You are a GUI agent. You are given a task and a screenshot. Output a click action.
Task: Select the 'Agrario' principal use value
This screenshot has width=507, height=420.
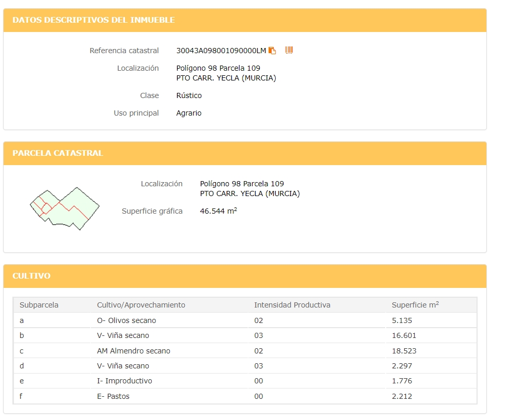pos(189,113)
